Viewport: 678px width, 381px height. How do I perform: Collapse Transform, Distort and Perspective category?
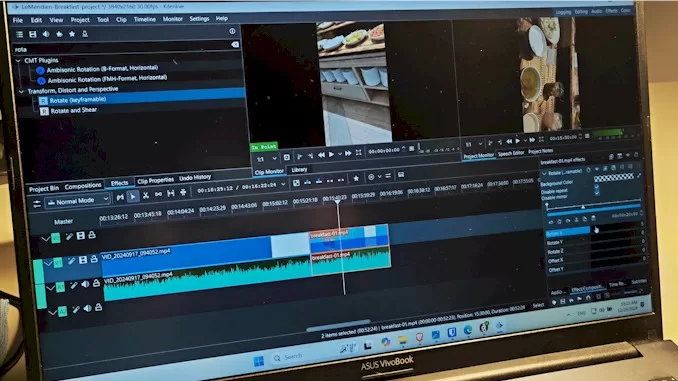click(21, 92)
